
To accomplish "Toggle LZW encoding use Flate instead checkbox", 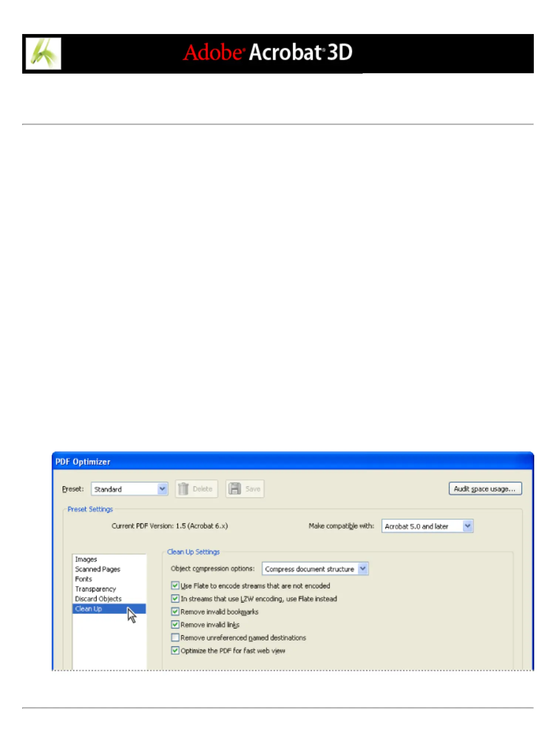I will [x=175, y=598].
